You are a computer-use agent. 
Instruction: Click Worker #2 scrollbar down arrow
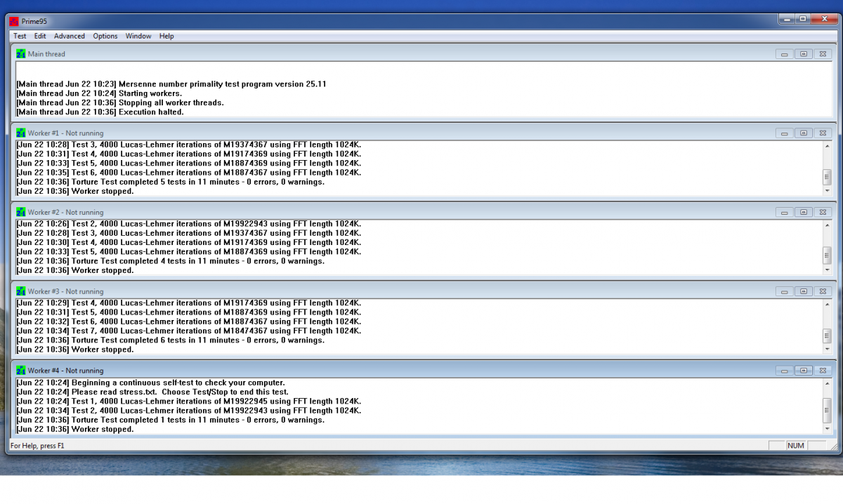coord(827,270)
